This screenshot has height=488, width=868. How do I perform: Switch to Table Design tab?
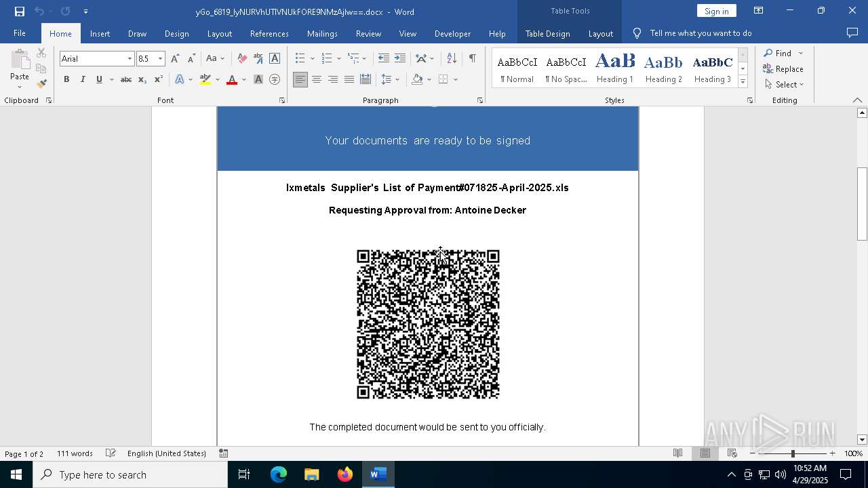(x=547, y=33)
